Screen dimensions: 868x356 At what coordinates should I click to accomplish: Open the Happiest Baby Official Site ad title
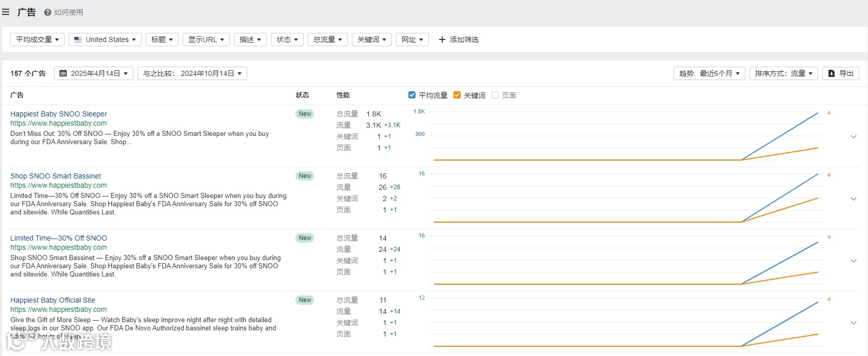[x=53, y=300]
